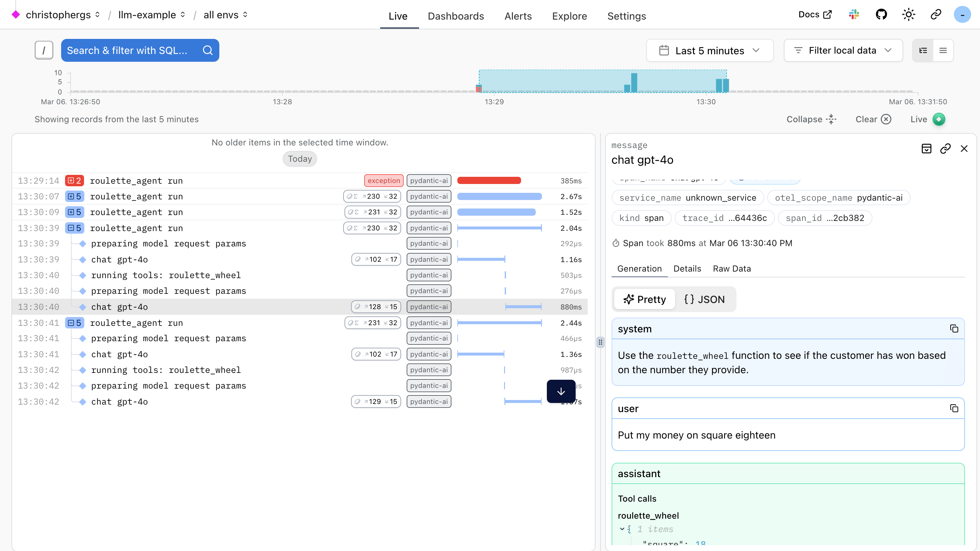Open the Last 5 minutes dropdown
This screenshot has height=551, width=980.
click(710, 51)
